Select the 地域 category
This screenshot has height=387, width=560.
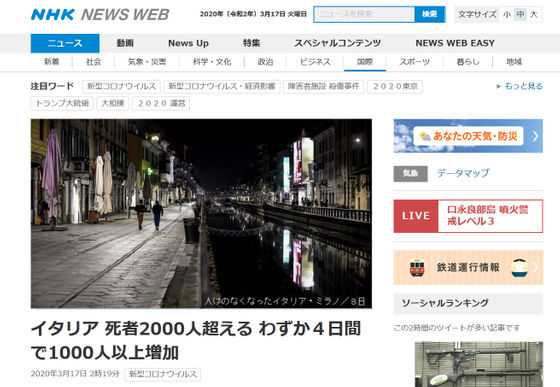pyautogui.click(x=514, y=62)
